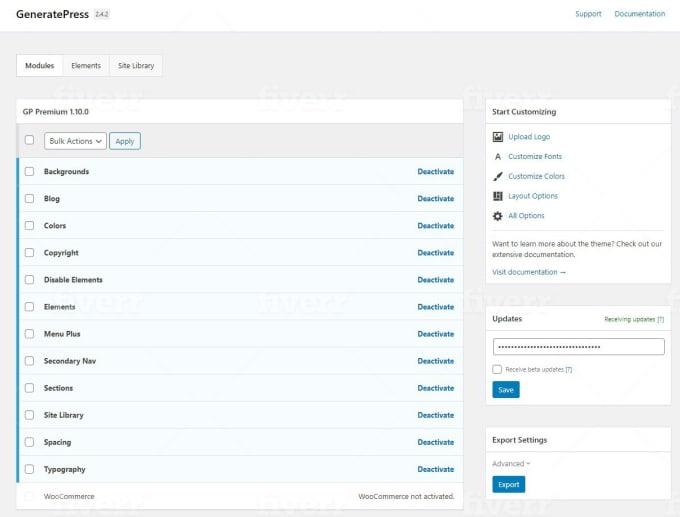Image resolution: width=680 pixels, height=517 pixels.
Task: Open the Support link in header
Action: click(x=588, y=14)
